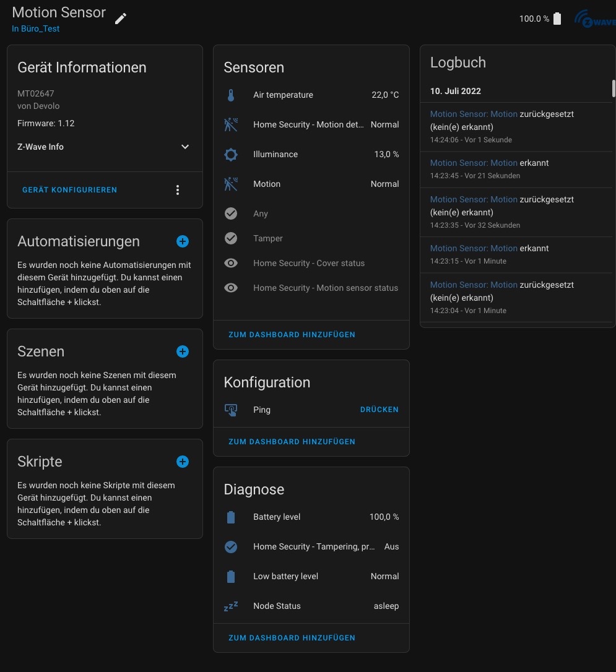Open the three-dot device options menu
The height and width of the screenshot is (672, 616).
click(178, 190)
